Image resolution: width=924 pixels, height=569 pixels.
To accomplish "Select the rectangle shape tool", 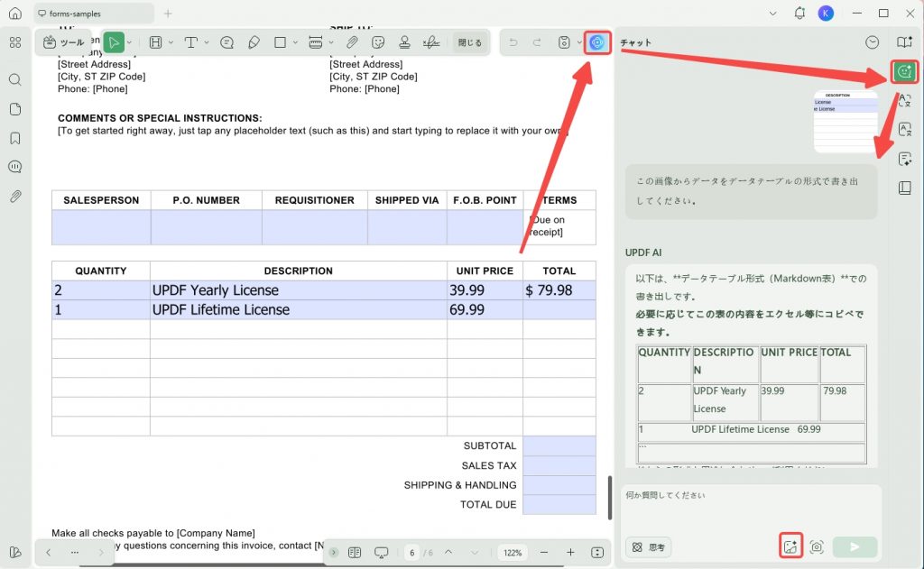I will pos(280,42).
